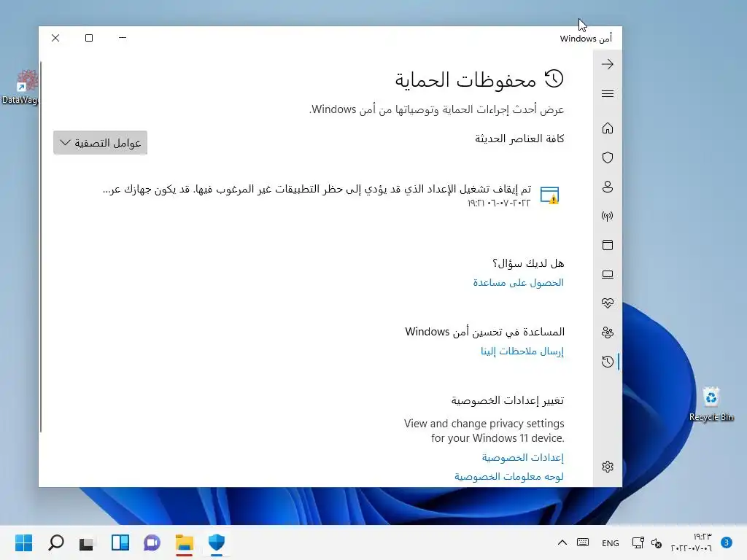
Task: Open Device security laptop icon
Action: (608, 274)
